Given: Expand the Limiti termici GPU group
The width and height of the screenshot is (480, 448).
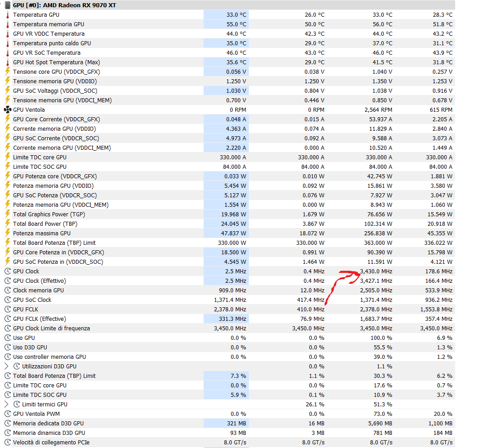Looking at the screenshot, I should [x=6, y=404].
